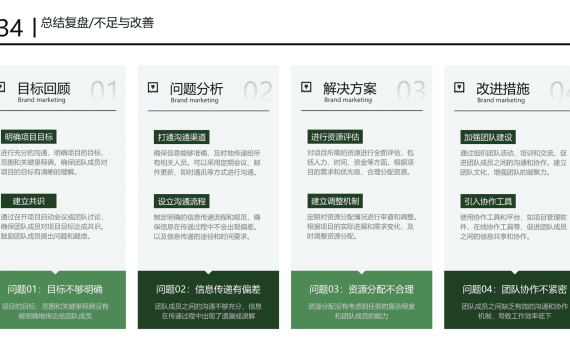The width and height of the screenshot is (570, 360).
Task: Select the 解决方案 card heading
Action: tap(350, 88)
